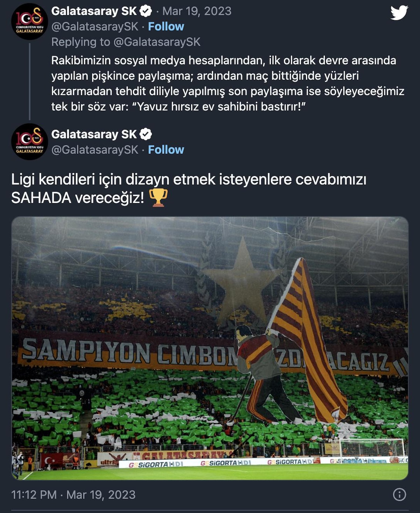Follow Galatasaray SK from the main tweet
Screen dimensions: 420x513
tap(166, 150)
